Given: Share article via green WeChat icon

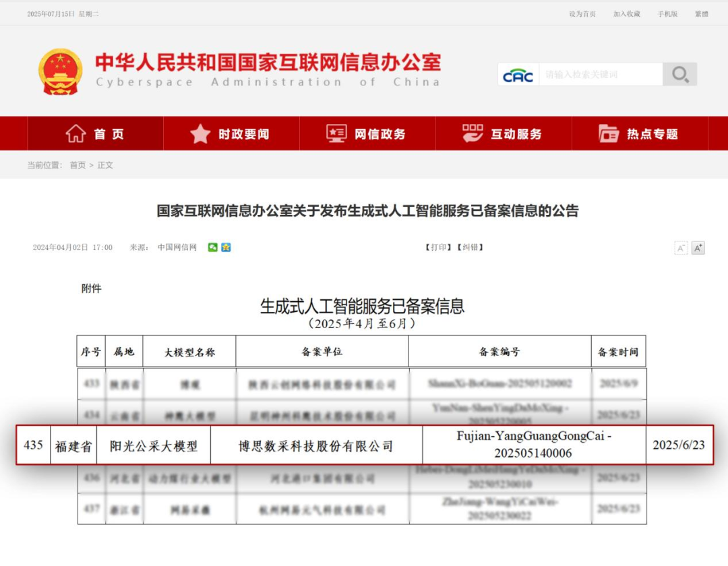Looking at the screenshot, I should click(x=213, y=247).
